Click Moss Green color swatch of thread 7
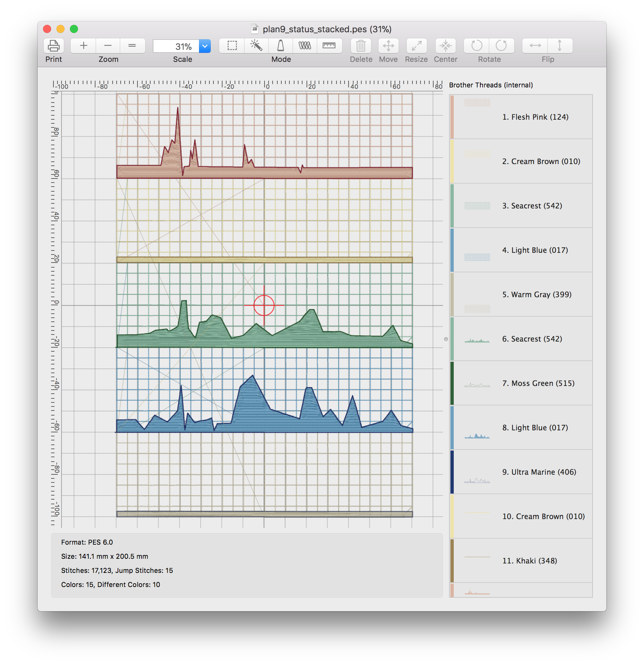The image size is (644, 665). pos(452,383)
